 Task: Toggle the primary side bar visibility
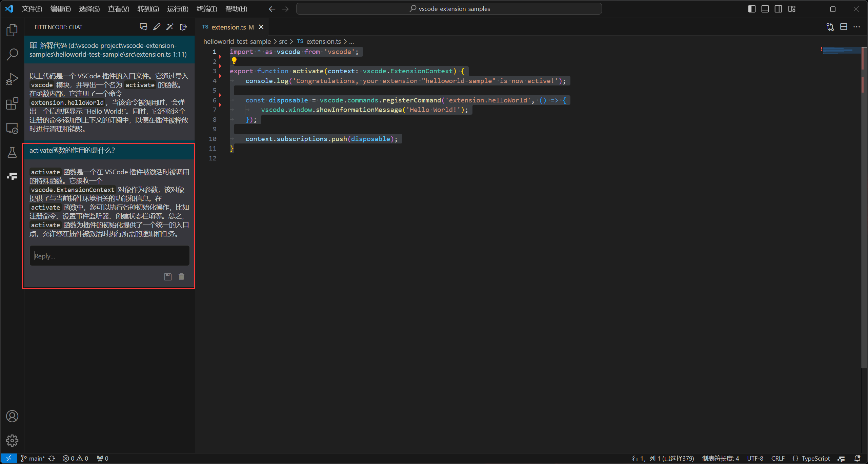pyautogui.click(x=752, y=9)
